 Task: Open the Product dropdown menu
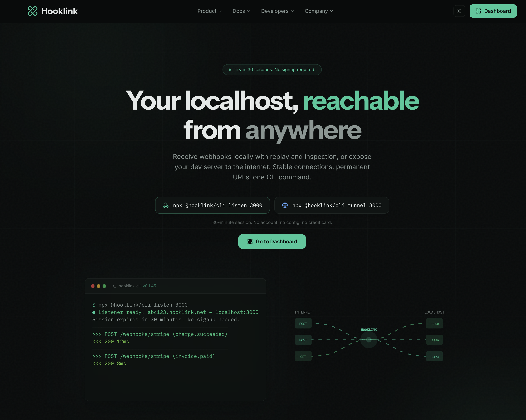(x=209, y=11)
